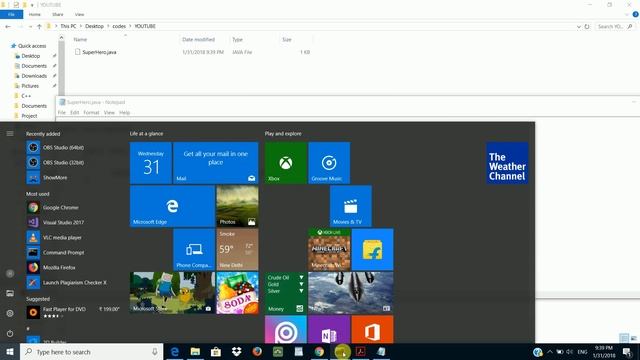
Task: Open the weather tile showing 59° New Delhi
Action: pos(237,249)
